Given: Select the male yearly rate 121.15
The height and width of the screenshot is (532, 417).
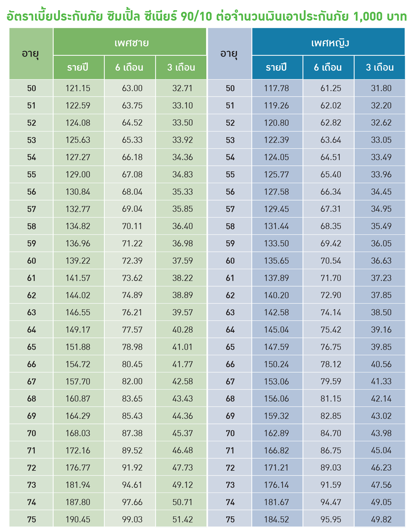Looking at the screenshot, I should [78, 88].
